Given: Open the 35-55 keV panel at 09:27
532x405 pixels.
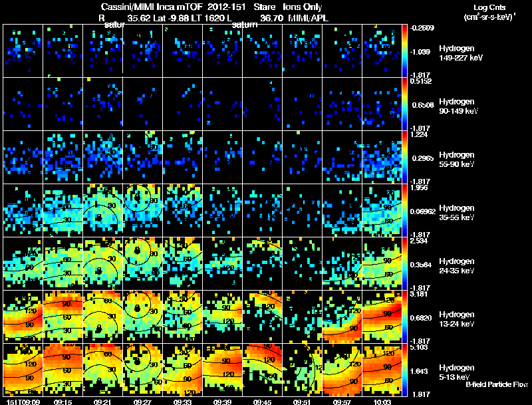Looking at the screenshot, I should [x=142, y=211].
